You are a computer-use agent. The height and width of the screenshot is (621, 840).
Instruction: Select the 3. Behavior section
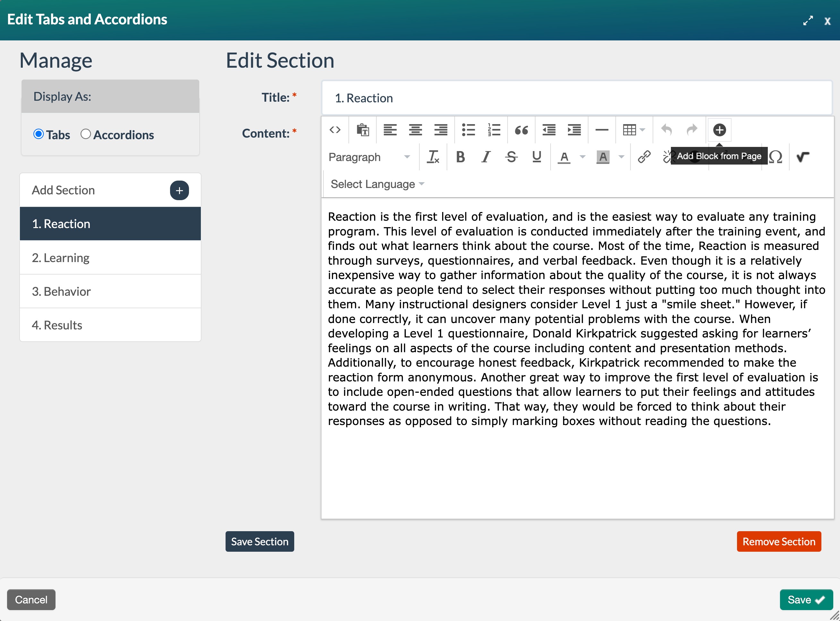pos(110,291)
